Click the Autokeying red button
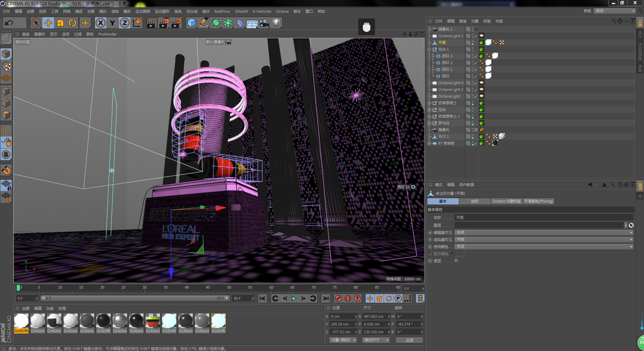The image size is (644, 351). 348,298
